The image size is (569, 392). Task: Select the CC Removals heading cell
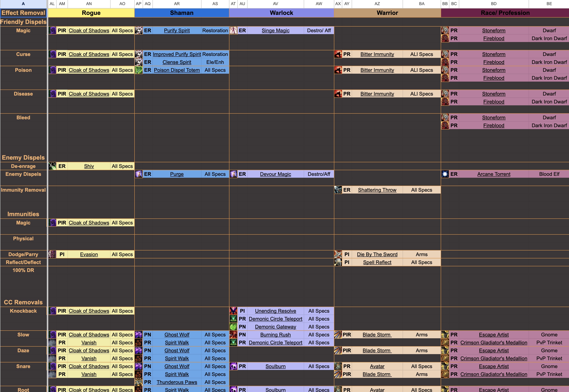click(x=23, y=302)
